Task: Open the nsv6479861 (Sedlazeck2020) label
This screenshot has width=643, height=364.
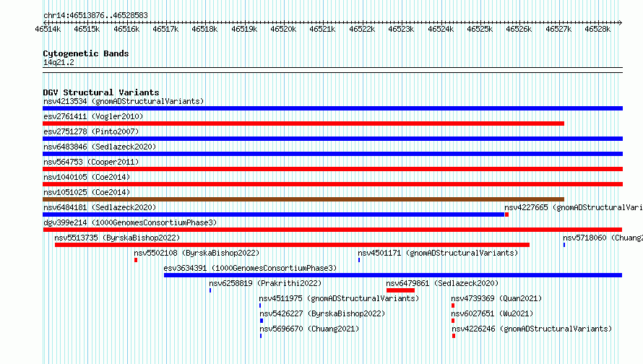Action: 442,283
